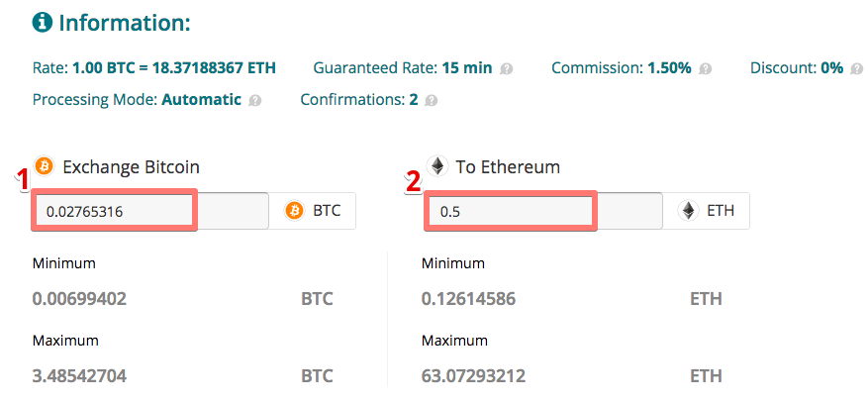Select minimum Ethereum value 0.12614586

(x=468, y=300)
